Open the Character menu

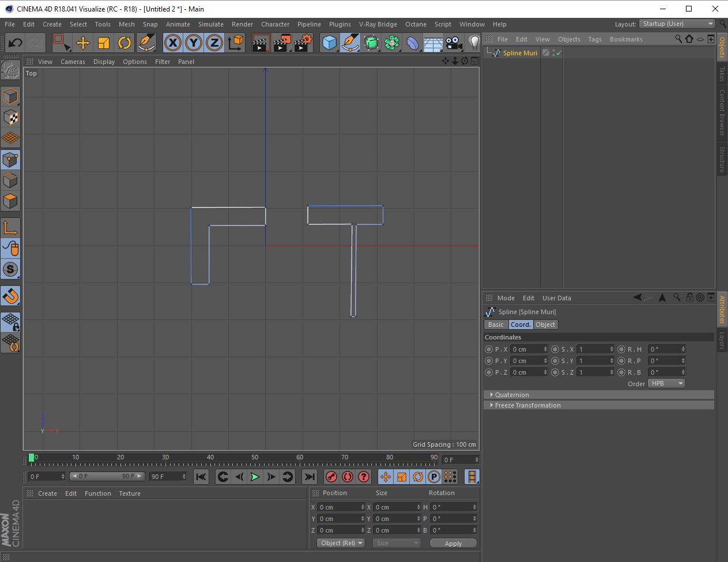[275, 24]
